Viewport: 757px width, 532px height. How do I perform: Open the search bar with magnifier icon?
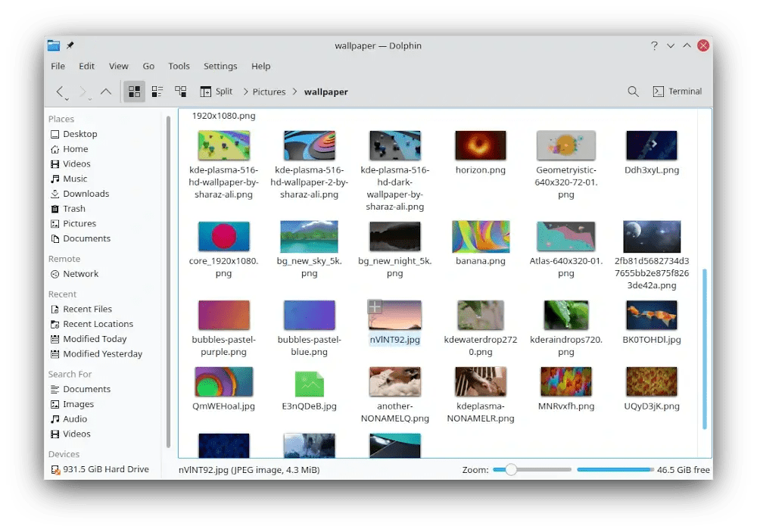(x=633, y=91)
